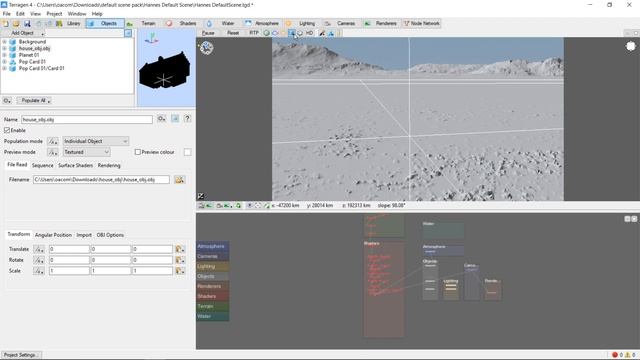
Task: Select Pop Card 01/Card 01 in object list
Action: (x=42, y=69)
